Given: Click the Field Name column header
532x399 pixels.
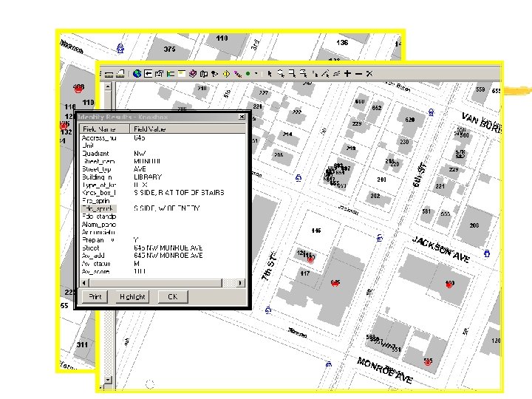Looking at the screenshot, I should 104,129.
